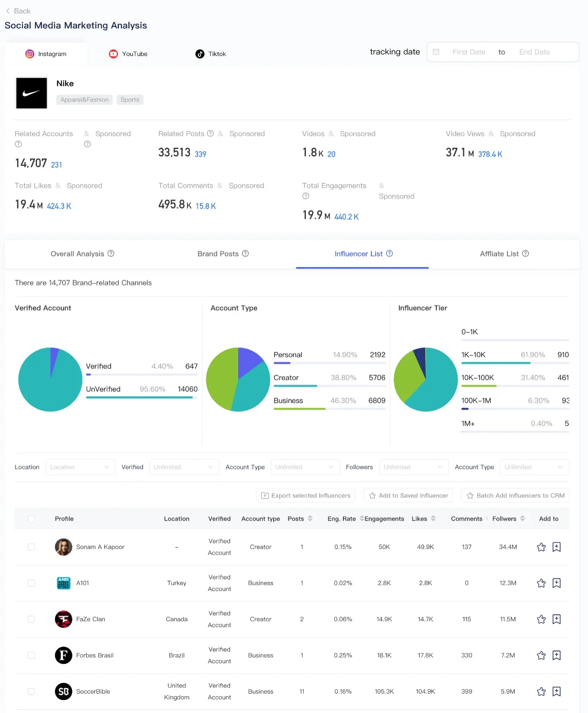Click the Business account type progress bar
This screenshot has height=713, width=588.
330,409
